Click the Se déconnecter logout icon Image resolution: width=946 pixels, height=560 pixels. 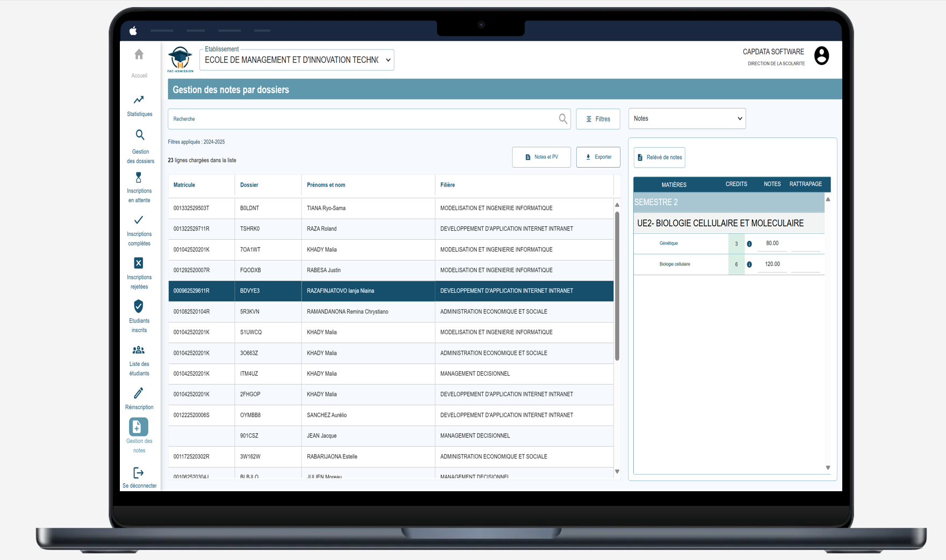pos(139,473)
